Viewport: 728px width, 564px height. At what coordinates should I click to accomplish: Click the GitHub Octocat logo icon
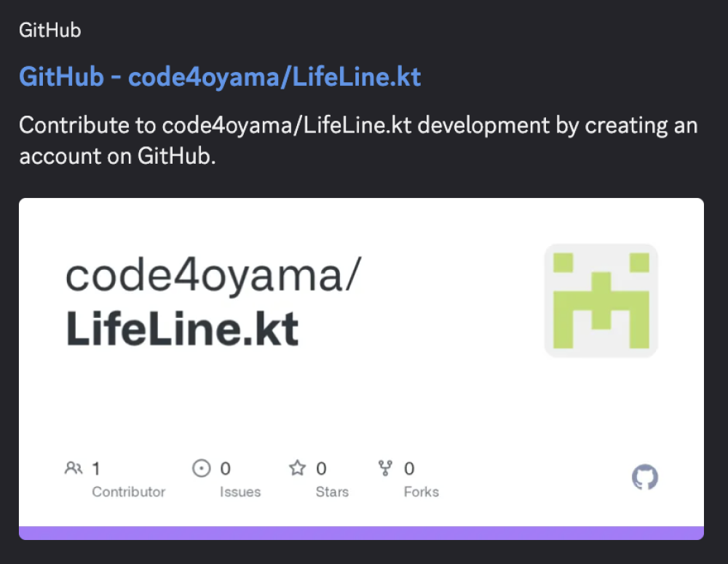(645, 477)
